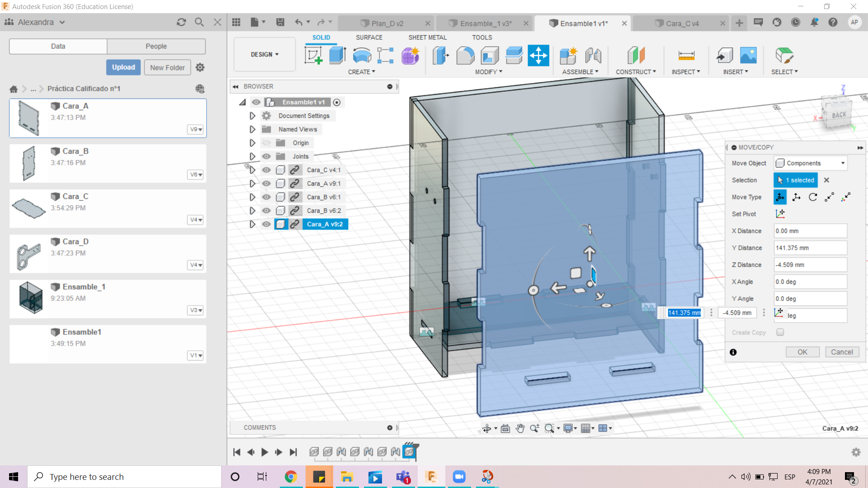Image resolution: width=868 pixels, height=488 pixels.
Task: Select the Insert Decal image icon
Action: click(749, 56)
